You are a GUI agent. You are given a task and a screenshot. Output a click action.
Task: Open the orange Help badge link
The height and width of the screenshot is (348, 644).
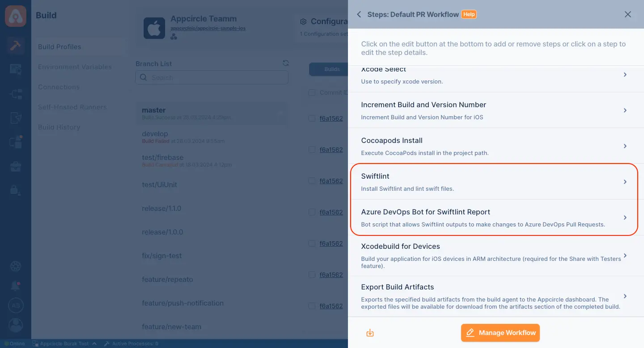(469, 14)
